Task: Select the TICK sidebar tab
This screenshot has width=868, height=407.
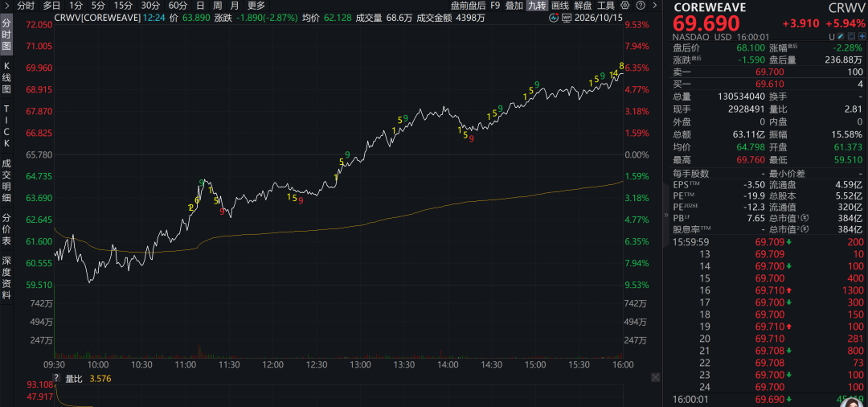Action: click(6, 125)
